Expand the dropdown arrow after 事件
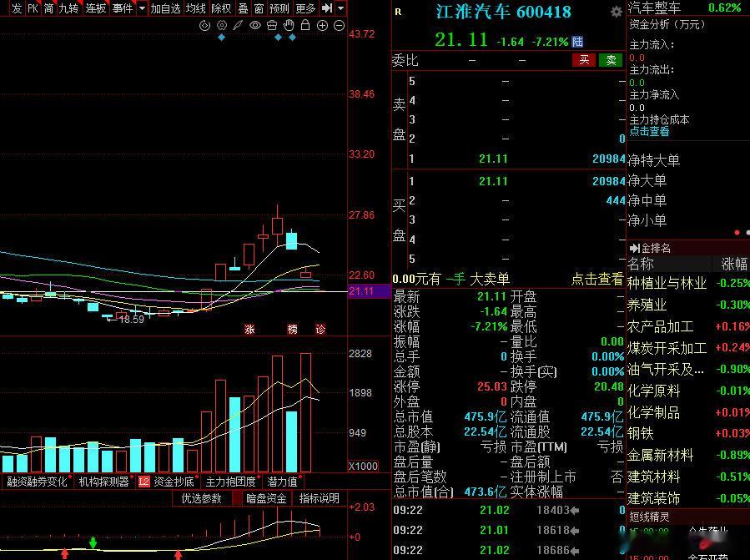 (142, 8)
